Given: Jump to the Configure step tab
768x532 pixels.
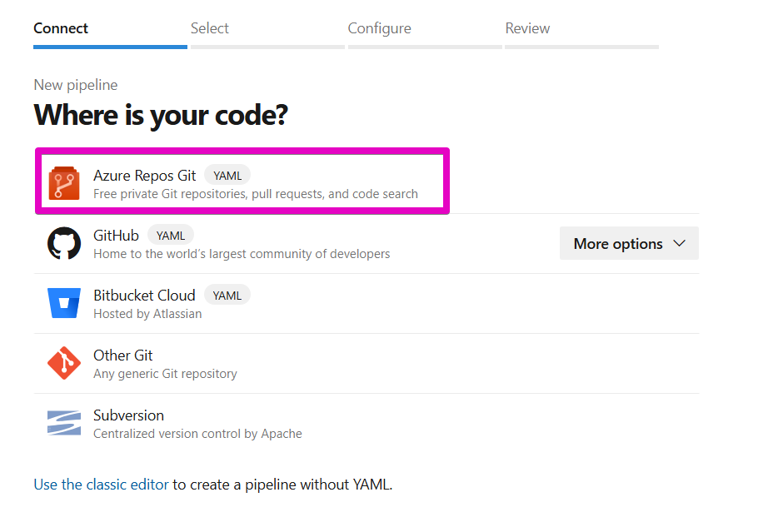Looking at the screenshot, I should pyautogui.click(x=379, y=28).
